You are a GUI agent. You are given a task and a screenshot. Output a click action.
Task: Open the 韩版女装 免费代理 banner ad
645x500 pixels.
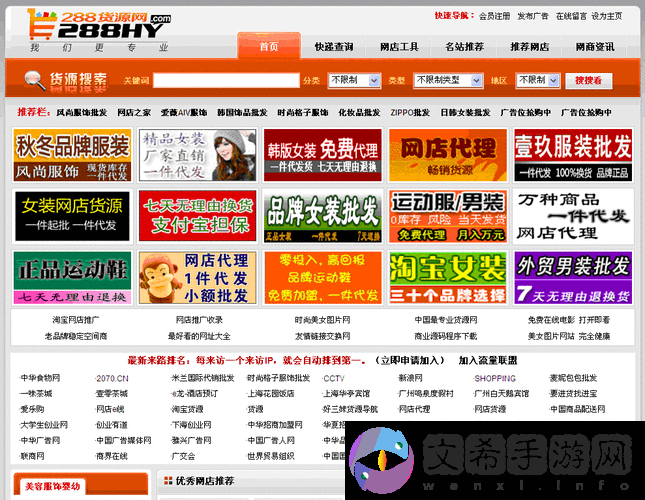pos(323,155)
